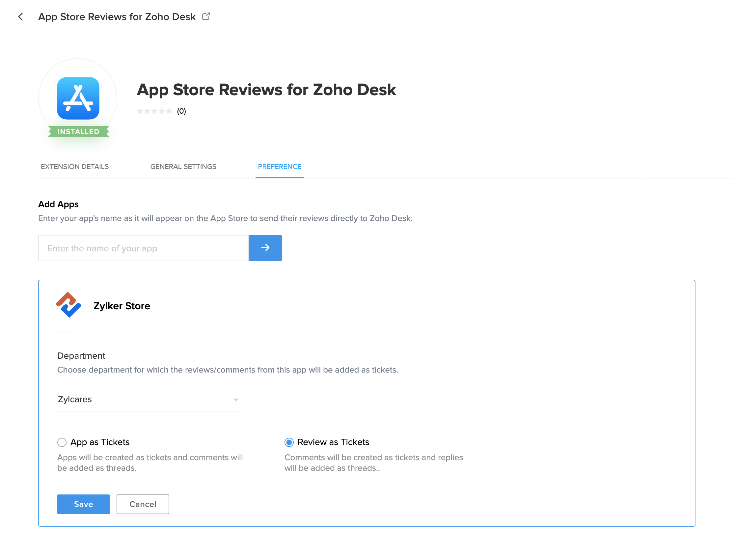Screen dimensions: 734x560
Task: Click the page header title text
Action: (x=117, y=17)
